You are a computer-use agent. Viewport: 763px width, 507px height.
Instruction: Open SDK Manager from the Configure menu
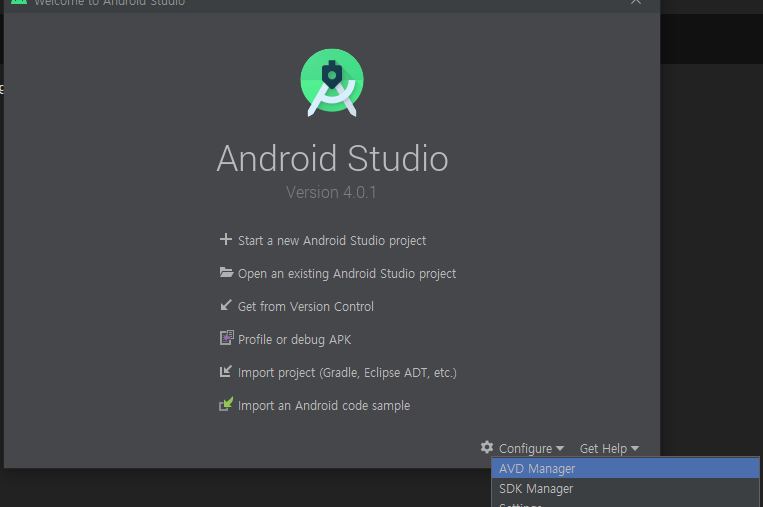click(x=625, y=489)
